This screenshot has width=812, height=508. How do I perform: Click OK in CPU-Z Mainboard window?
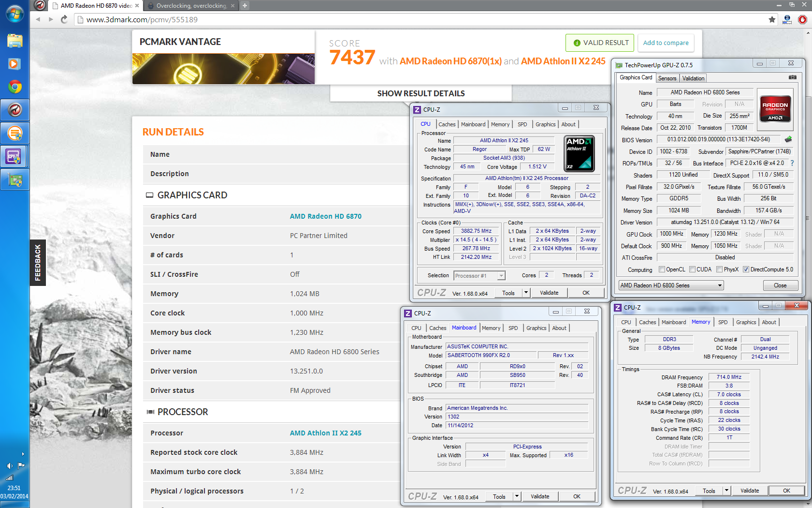[x=577, y=496]
